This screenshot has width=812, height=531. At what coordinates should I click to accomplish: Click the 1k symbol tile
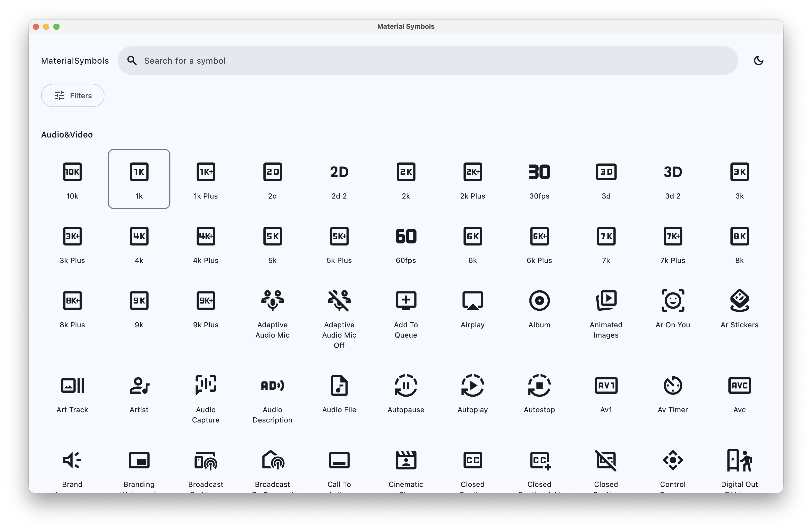(x=139, y=179)
